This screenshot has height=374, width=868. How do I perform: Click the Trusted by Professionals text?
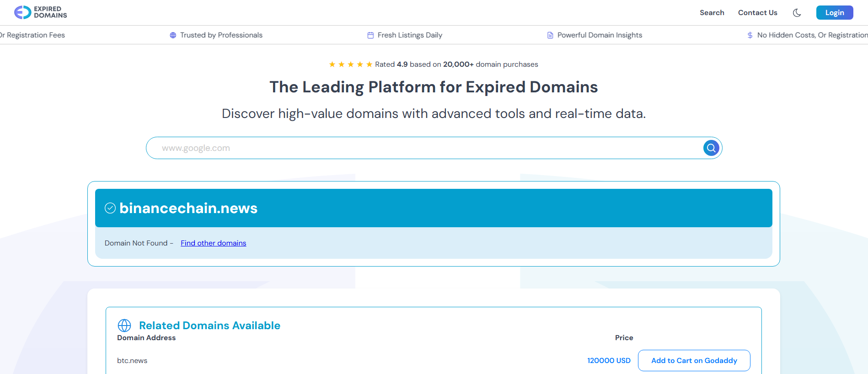click(221, 35)
